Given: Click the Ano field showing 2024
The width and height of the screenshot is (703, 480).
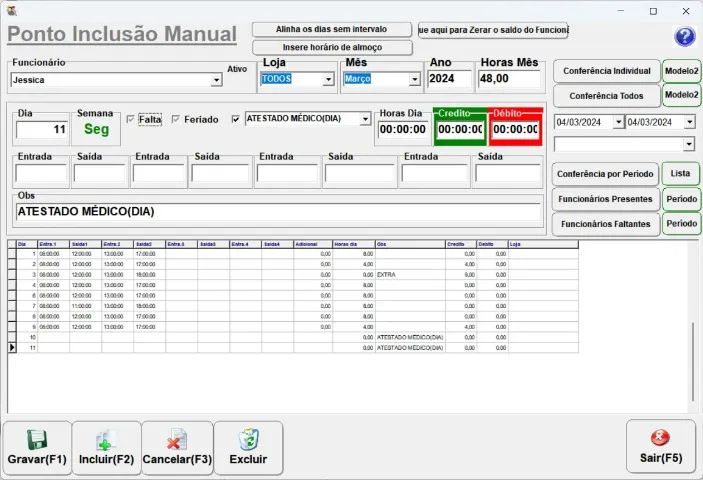Looking at the screenshot, I should [x=450, y=79].
